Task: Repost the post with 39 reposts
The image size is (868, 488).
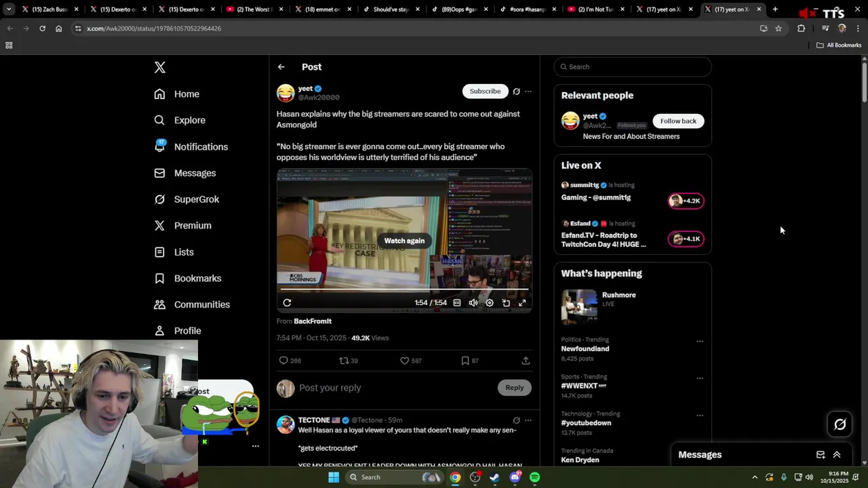Action: click(349, 361)
